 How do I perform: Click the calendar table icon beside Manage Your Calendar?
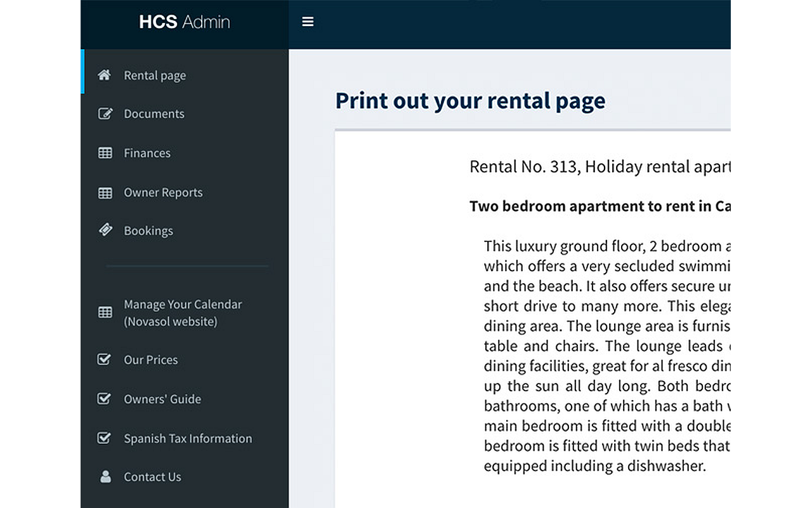(x=105, y=312)
